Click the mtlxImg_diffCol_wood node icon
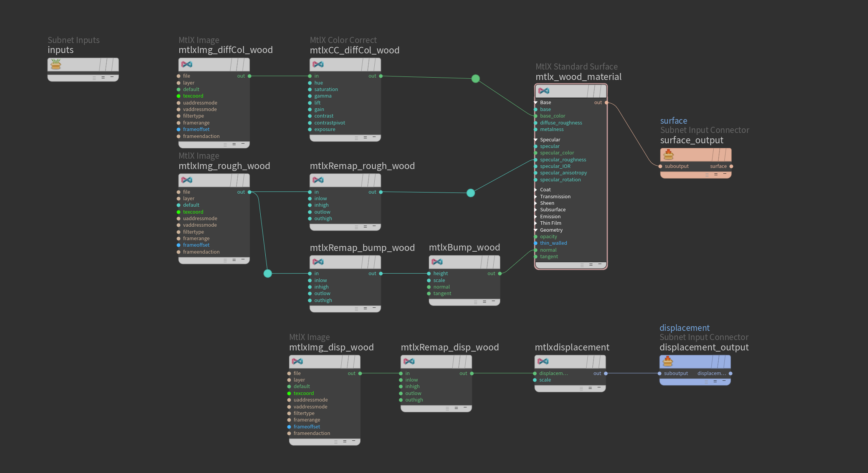868x473 pixels. (x=187, y=64)
